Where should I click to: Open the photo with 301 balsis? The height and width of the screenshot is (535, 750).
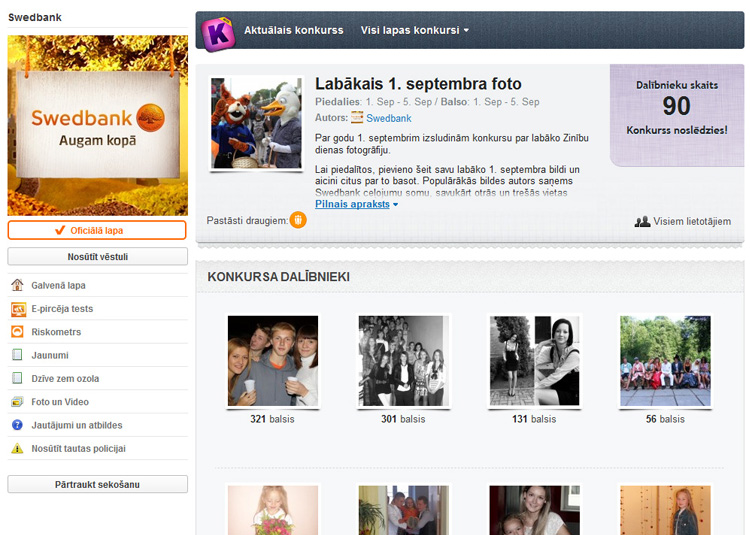(x=404, y=361)
